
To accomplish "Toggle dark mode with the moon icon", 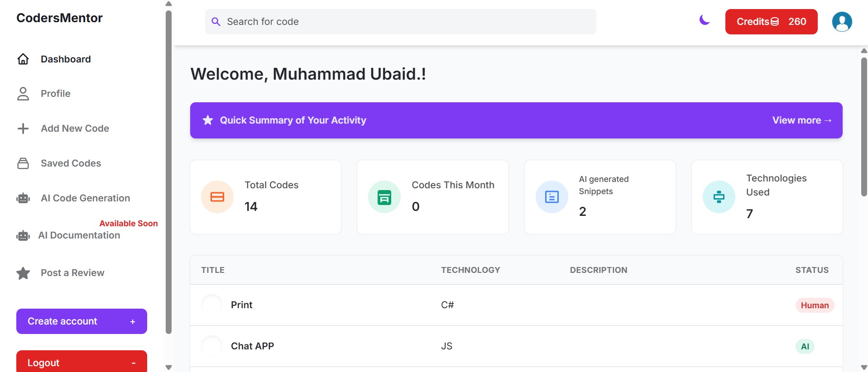I will pos(704,20).
